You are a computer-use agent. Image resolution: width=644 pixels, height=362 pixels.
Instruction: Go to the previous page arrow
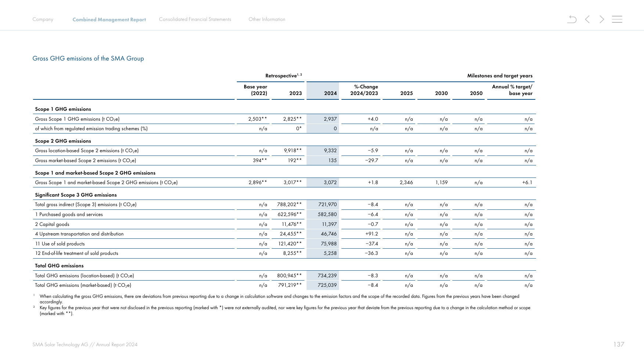pos(587,19)
